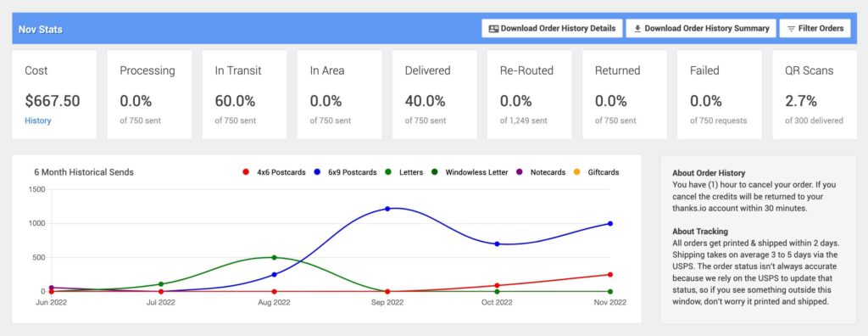This screenshot has width=868, height=336.
Task: Click the QR Scans stats card
Action: [x=815, y=95]
